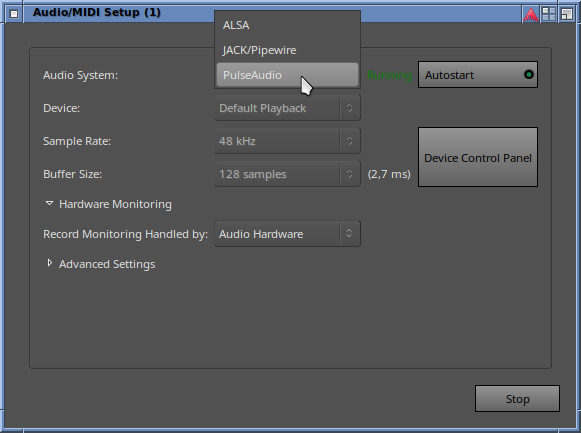Click the grid tile icon in title bar
The image size is (581, 433).
pyautogui.click(x=549, y=14)
